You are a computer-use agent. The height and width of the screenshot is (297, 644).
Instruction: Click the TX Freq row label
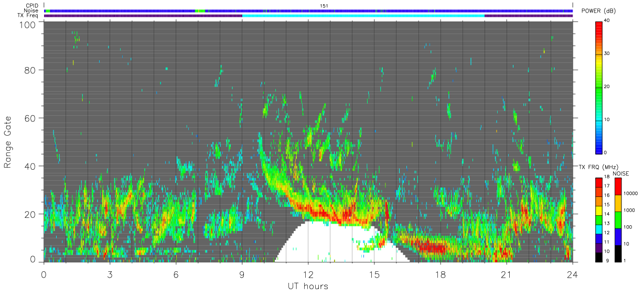[27, 15]
